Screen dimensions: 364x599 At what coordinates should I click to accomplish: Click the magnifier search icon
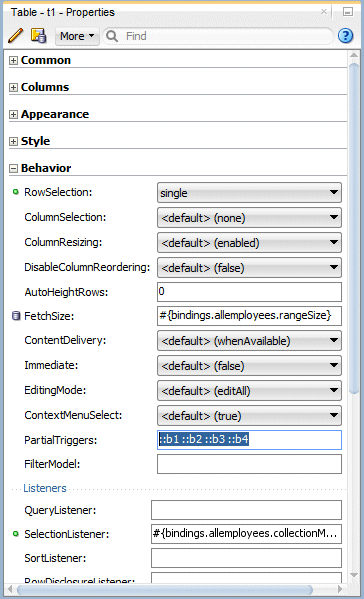click(x=112, y=36)
